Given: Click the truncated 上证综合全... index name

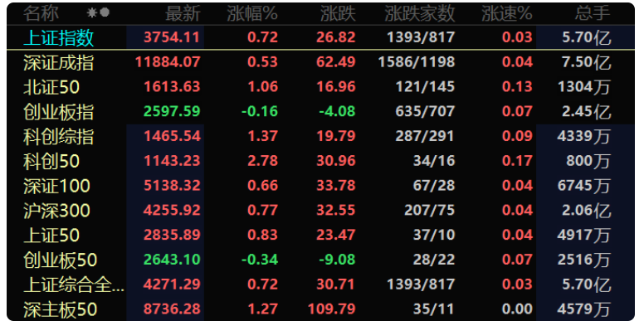Looking at the screenshot, I should click(74, 285).
